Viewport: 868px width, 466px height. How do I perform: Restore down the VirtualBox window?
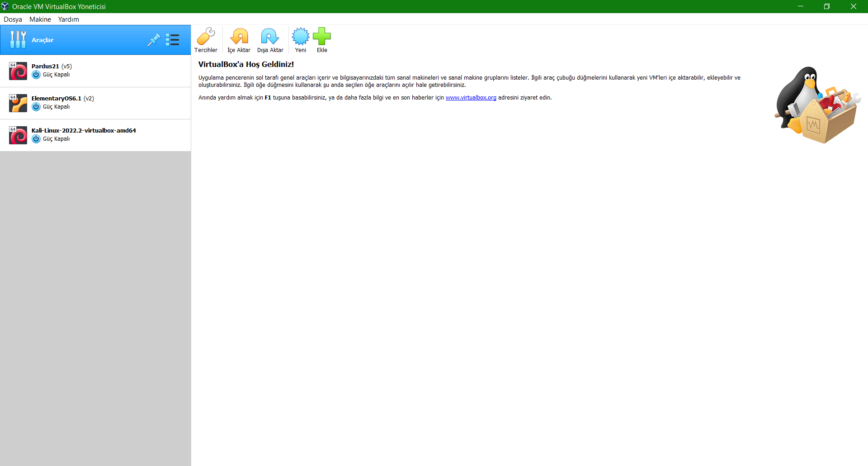(827, 6)
